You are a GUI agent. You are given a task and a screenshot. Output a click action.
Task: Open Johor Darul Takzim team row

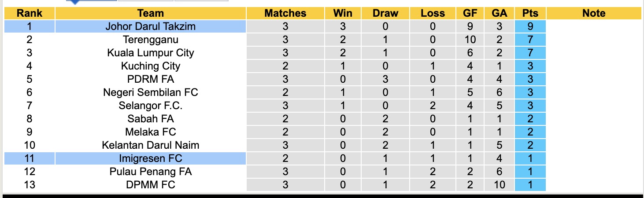(150, 26)
